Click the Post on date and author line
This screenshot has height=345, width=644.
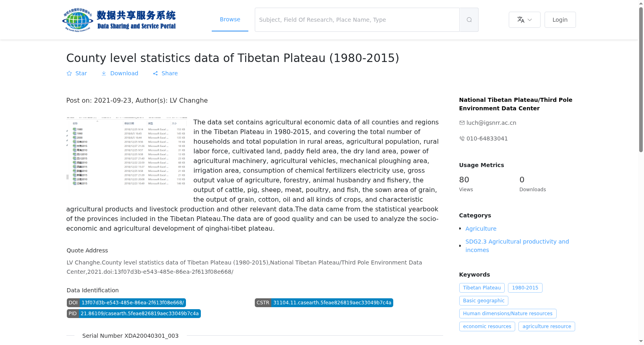137,101
